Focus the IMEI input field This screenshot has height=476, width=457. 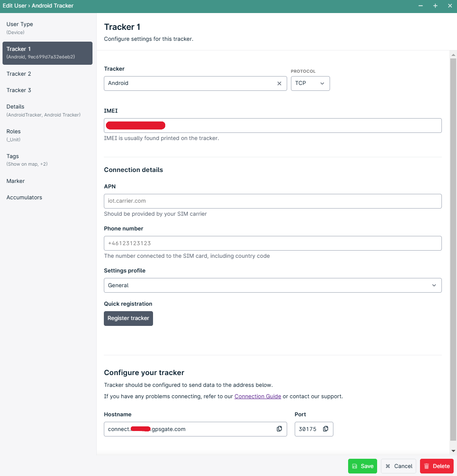(x=272, y=126)
